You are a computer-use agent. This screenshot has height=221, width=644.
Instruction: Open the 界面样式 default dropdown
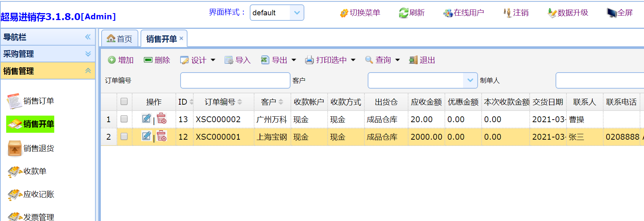[297, 13]
